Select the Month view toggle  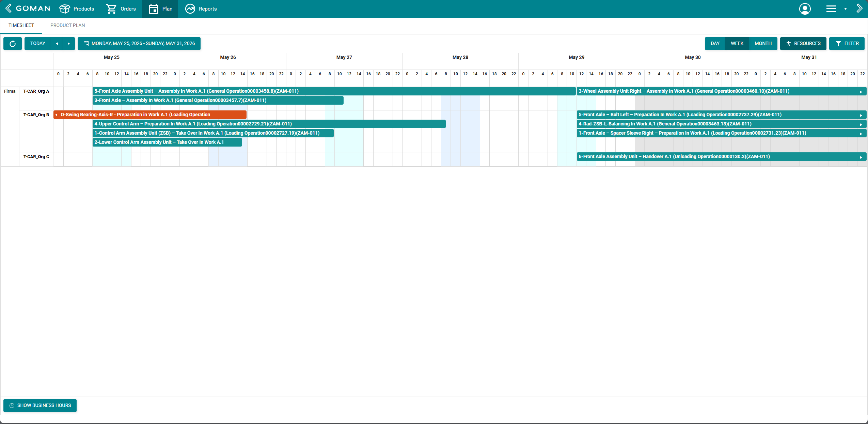point(763,44)
